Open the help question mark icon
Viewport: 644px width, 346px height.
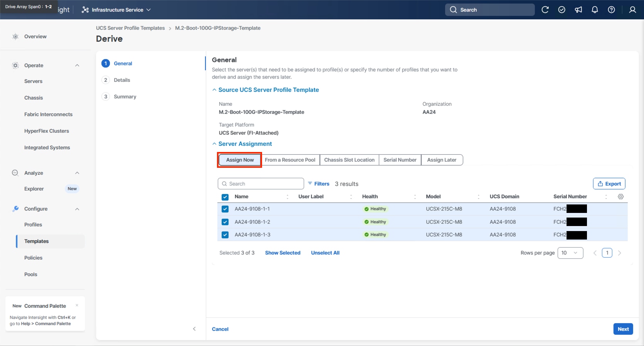click(611, 10)
